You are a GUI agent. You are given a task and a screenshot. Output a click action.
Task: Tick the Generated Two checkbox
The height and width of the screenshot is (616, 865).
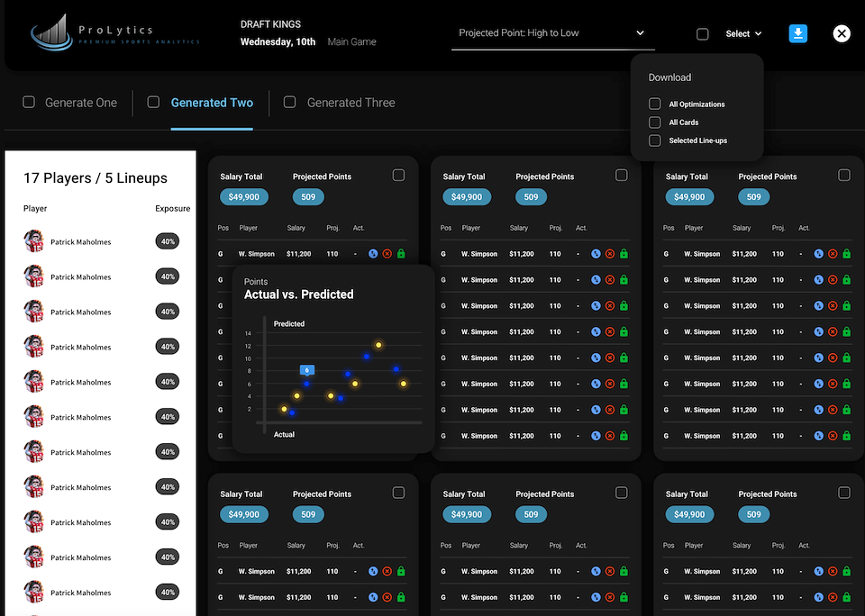[x=153, y=102]
